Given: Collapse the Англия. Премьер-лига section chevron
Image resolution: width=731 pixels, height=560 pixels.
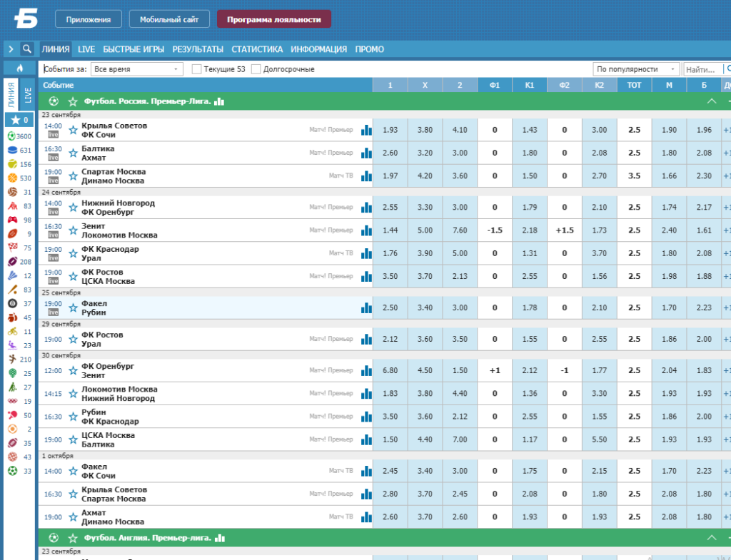Looking at the screenshot, I should (712, 538).
